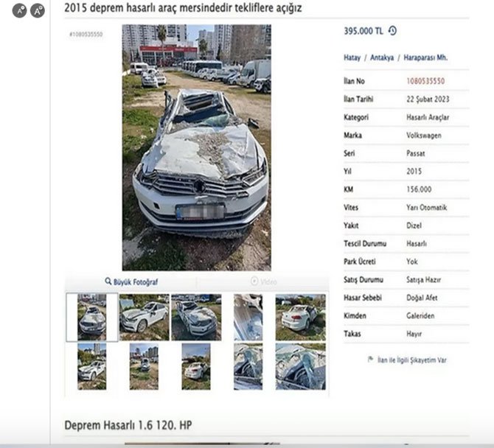The height and width of the screenshot is (448, 494).
Task: Select third thumbnail in top row
Action: point(196,317)
